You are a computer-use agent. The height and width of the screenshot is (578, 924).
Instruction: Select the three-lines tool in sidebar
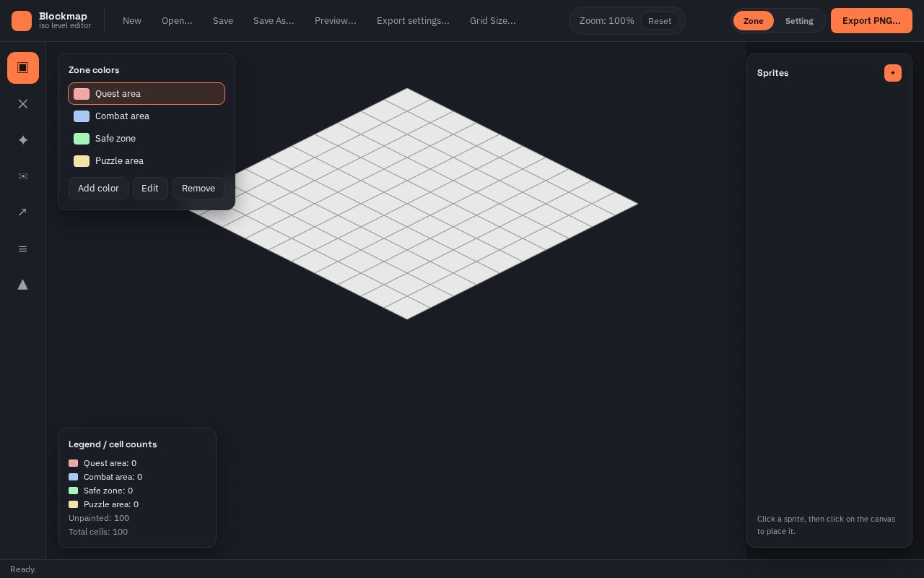23,249
